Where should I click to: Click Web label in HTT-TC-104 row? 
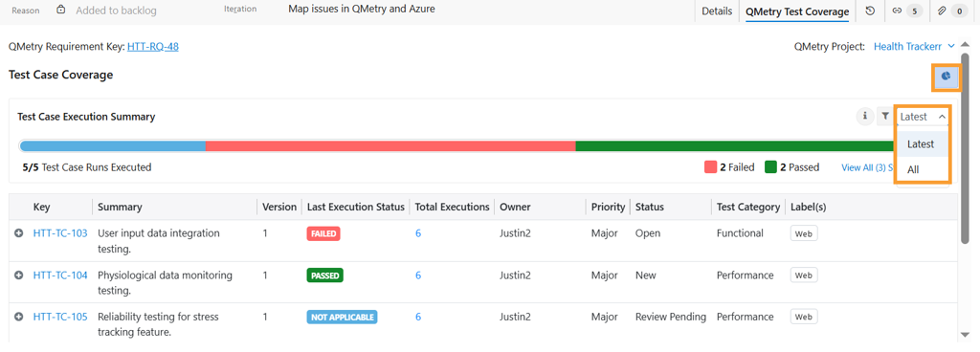pyautogui.click(x=804, y=275)
